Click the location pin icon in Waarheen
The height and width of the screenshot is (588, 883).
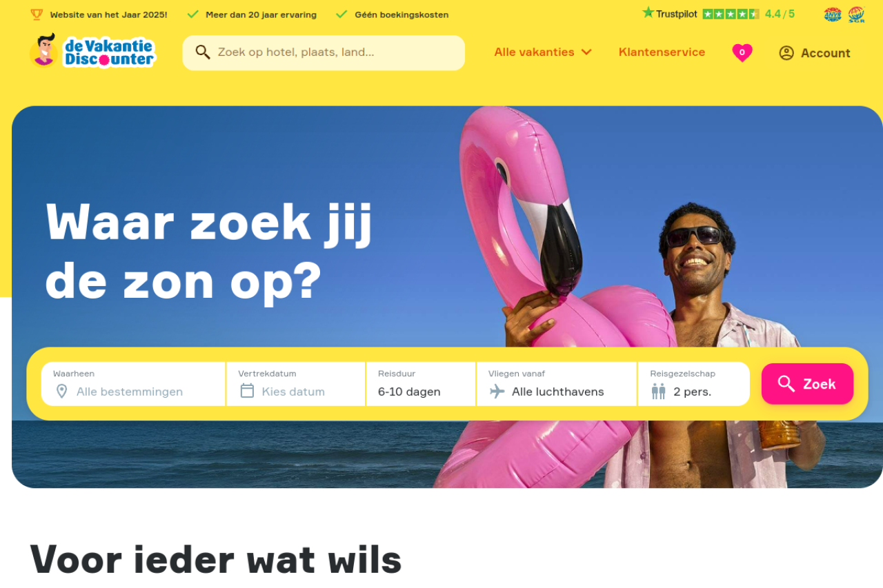(61, 392)
